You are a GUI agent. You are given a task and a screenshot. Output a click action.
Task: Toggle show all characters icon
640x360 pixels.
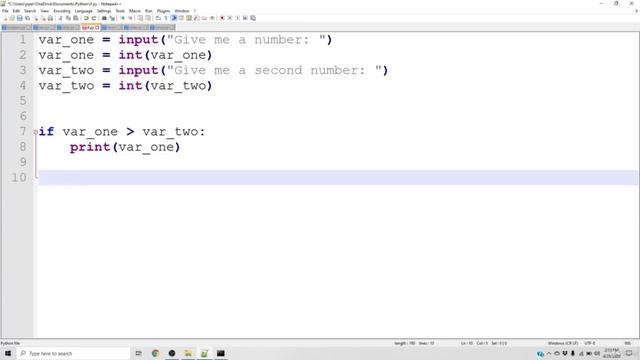pyautogui.click(x=165, y=18)
